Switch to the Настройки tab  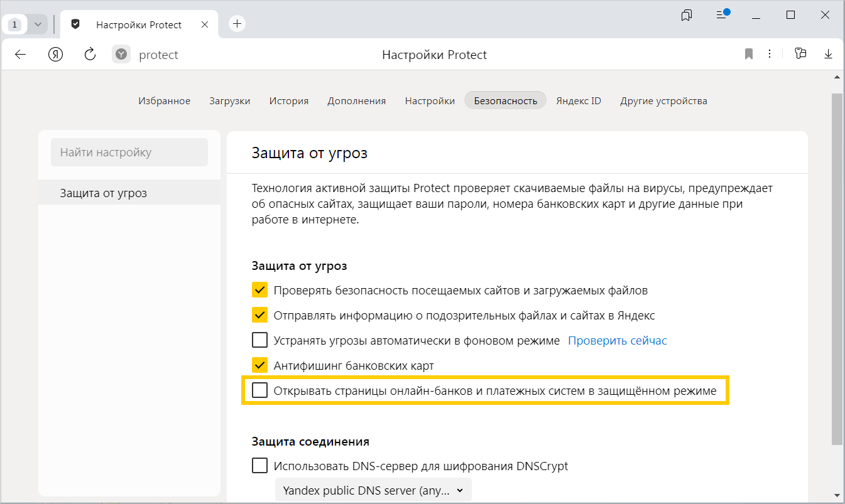(x=430, y=100)
